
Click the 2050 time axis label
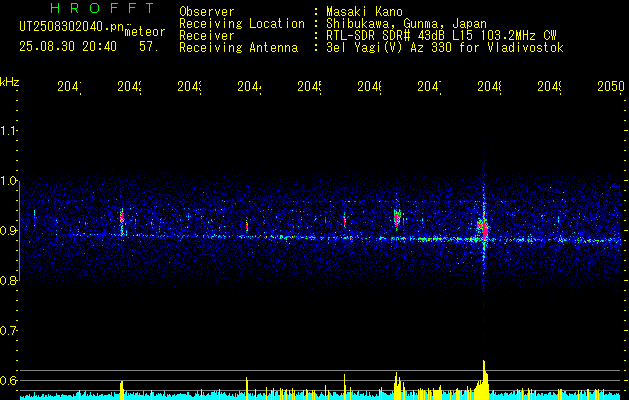pos(611,86)
